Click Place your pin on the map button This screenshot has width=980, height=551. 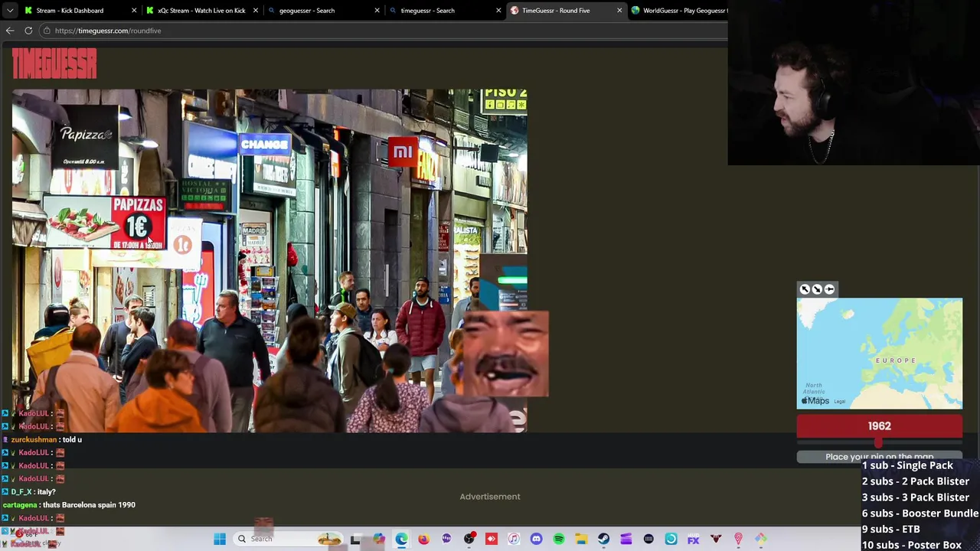click(880, 457)
